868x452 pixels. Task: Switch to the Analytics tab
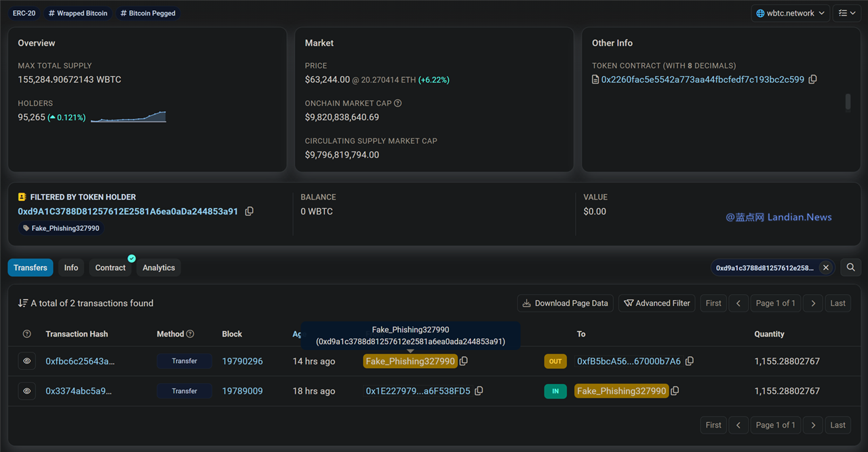point(159,267)
